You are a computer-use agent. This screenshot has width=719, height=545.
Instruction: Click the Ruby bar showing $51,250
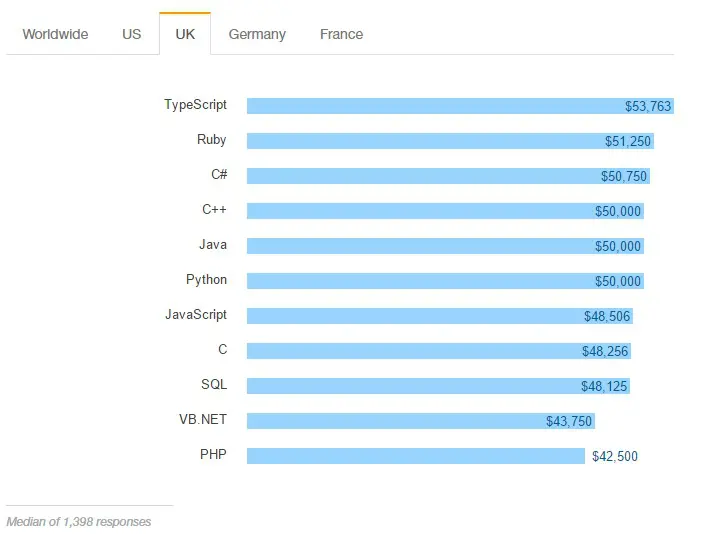(450, 141)
